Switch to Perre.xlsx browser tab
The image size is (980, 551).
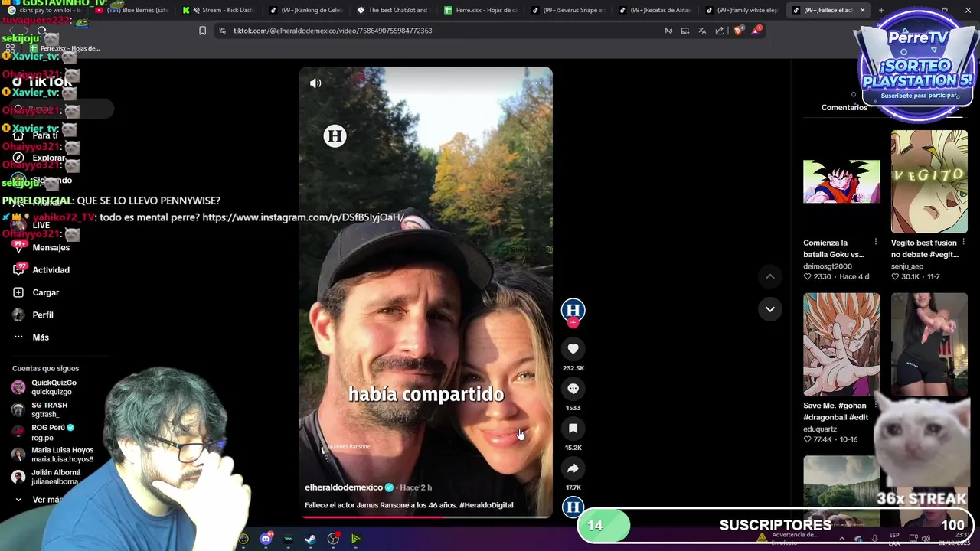coord(480,10)
